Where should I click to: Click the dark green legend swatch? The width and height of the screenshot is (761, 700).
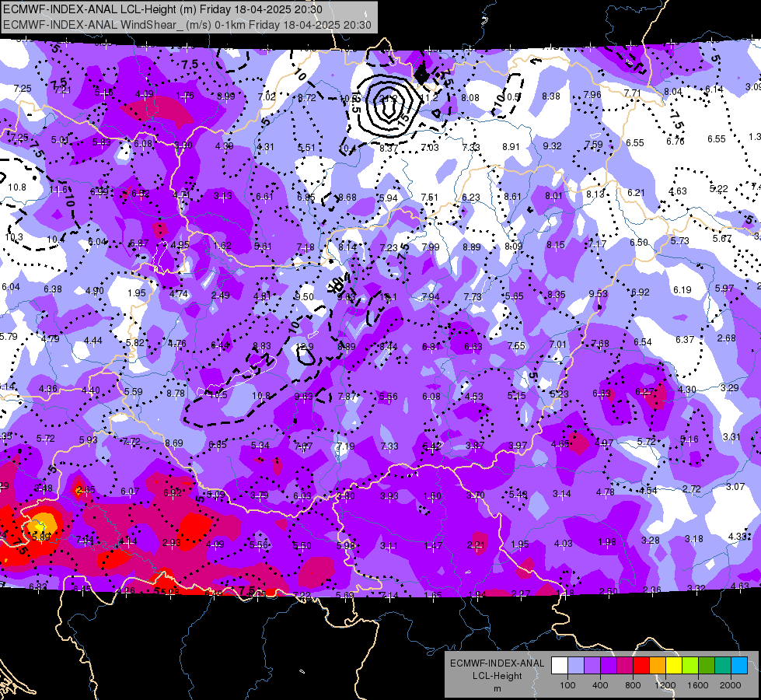(707, 665)
